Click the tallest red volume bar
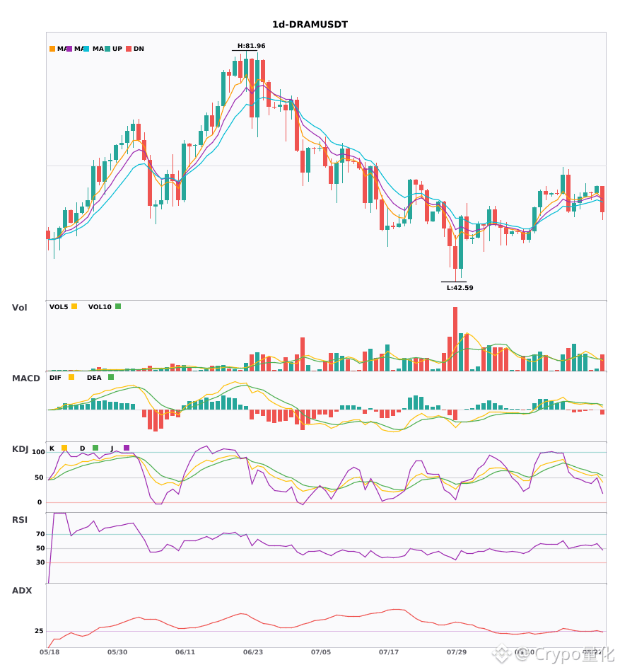The image size is (620, 672). 455,339
